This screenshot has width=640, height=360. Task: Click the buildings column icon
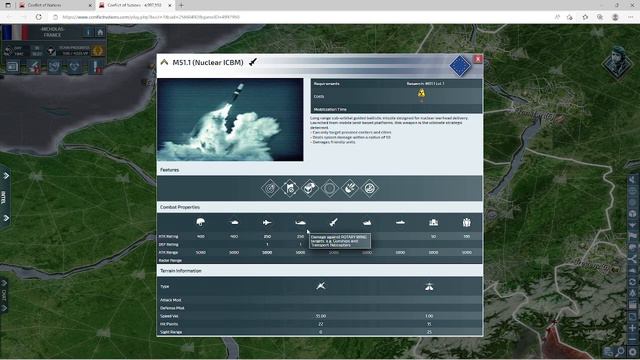point(433,222)
